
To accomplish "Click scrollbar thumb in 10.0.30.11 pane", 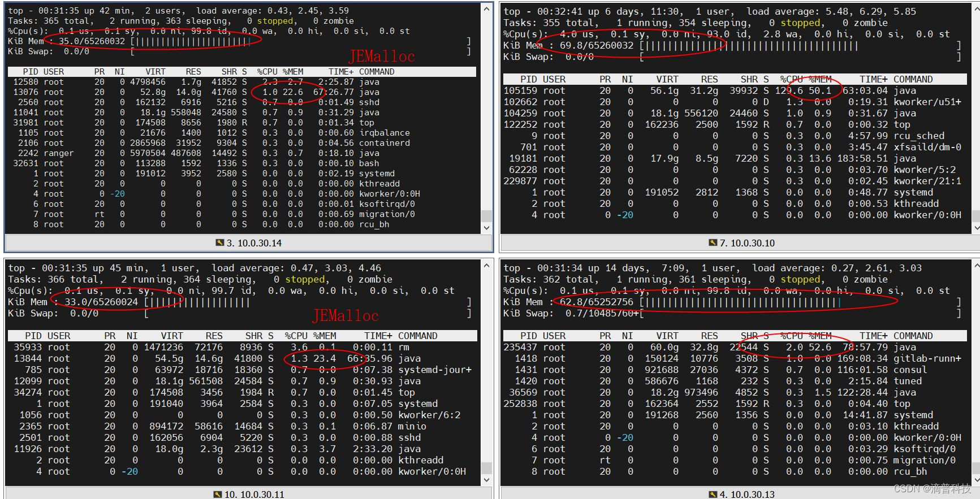I will [487, 468].
